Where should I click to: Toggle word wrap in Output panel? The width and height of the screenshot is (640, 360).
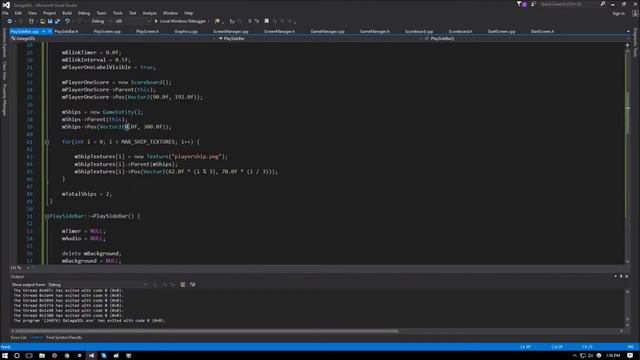[192, 284]
